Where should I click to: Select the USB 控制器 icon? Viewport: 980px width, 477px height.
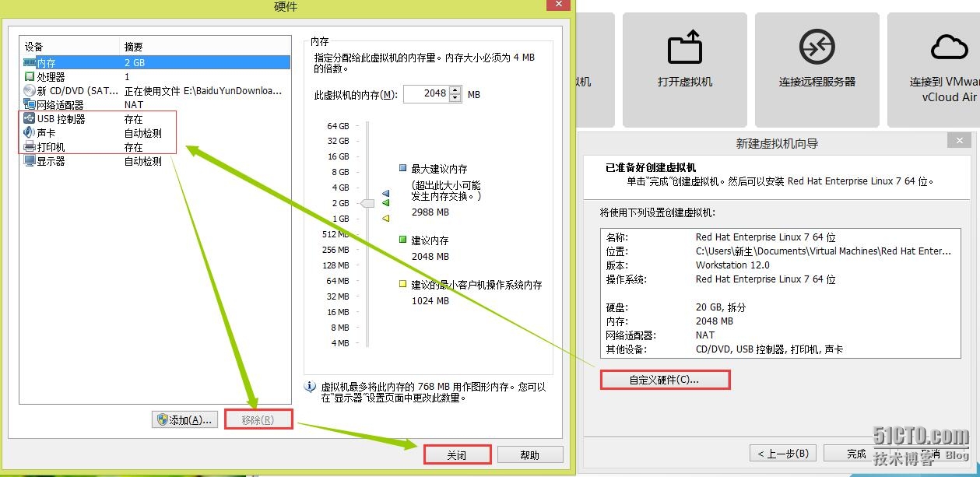(x=30, y=118)
